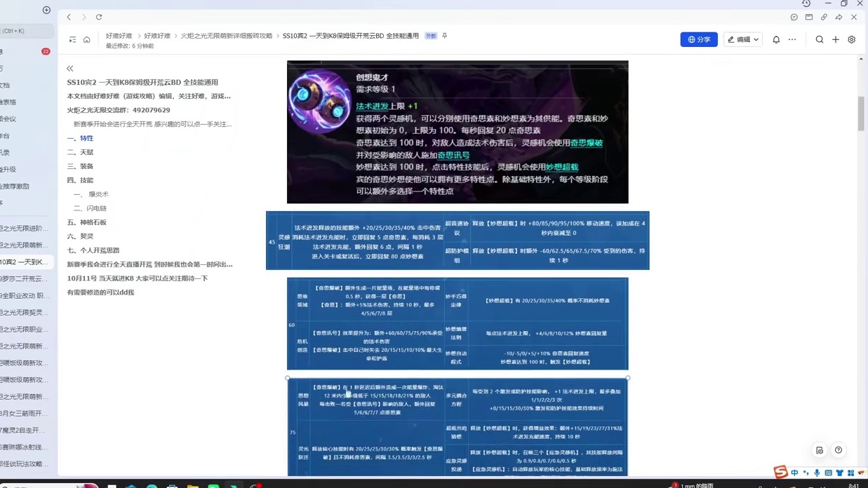Open the 编辑 mode dropdown

(742, 40)
